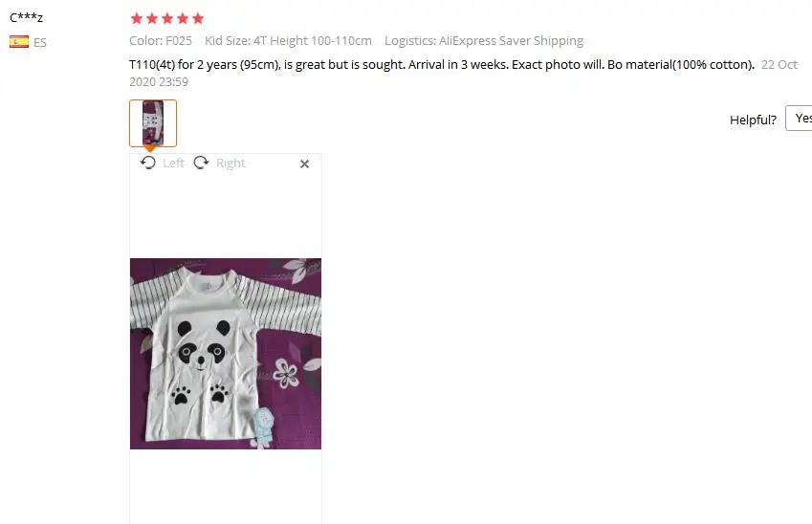Close the expanded review photo viewer

click(x=304, y=164)
